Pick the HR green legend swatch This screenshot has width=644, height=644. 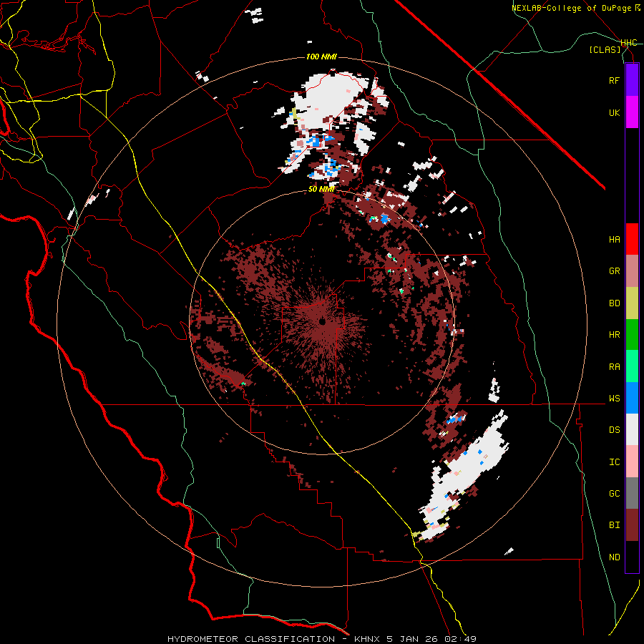[632, 334]
